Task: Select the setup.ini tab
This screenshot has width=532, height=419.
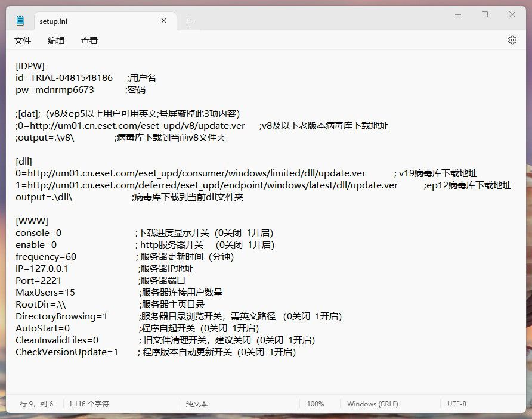Action: (89, 21)
